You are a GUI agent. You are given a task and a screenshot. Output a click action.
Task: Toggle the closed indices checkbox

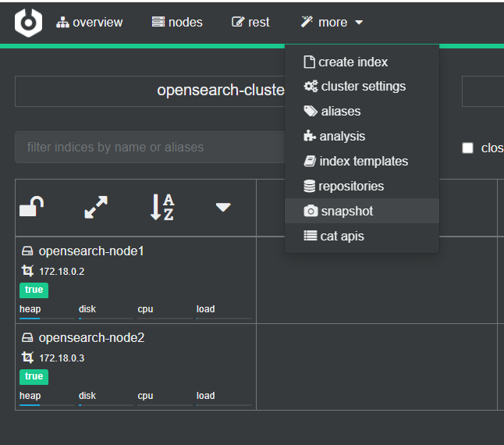pos(467,148)
